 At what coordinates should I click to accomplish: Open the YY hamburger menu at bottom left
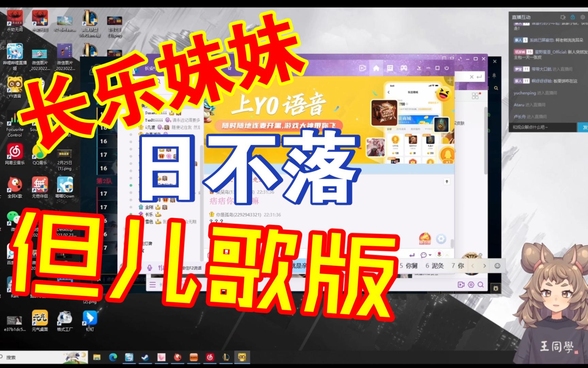[152, 285]
